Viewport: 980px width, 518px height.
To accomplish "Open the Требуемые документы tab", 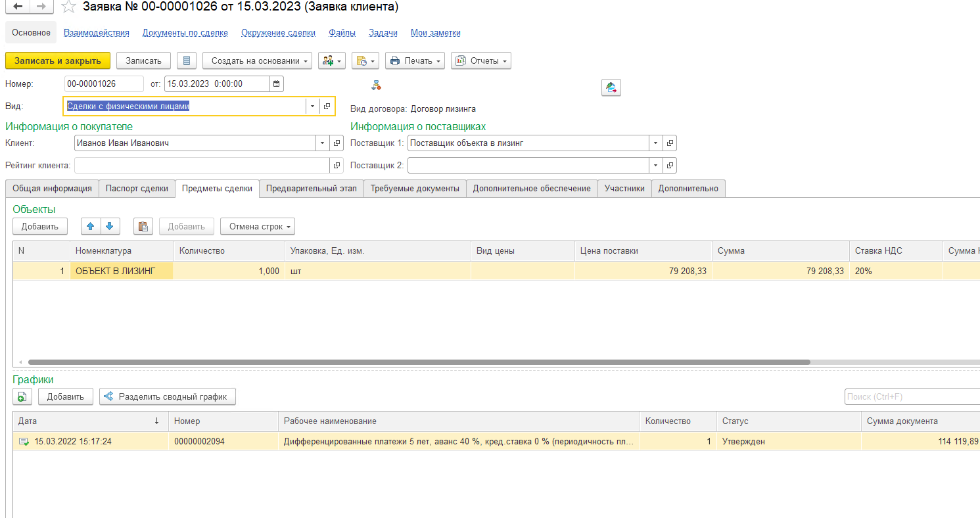I will (x=414, y=189).
